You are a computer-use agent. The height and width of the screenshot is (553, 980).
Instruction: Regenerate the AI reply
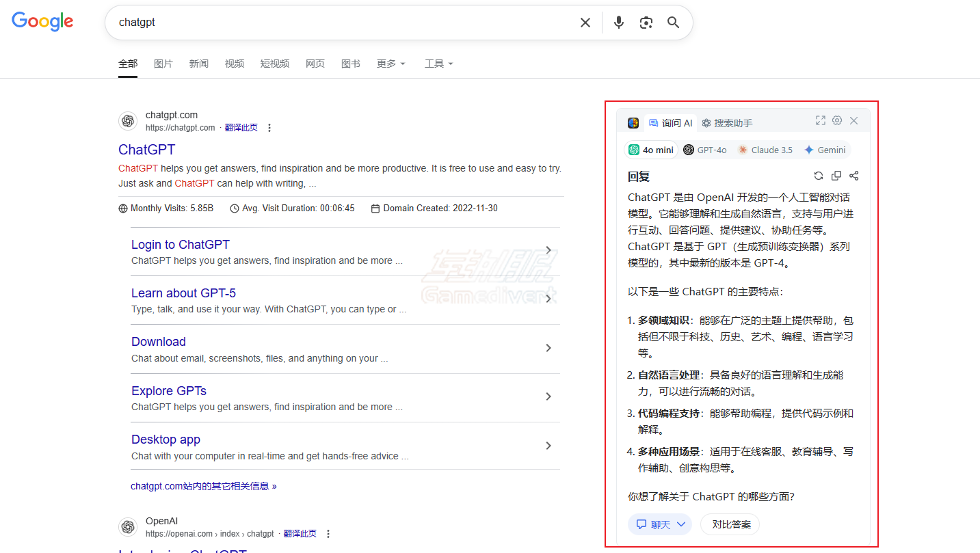819,176
